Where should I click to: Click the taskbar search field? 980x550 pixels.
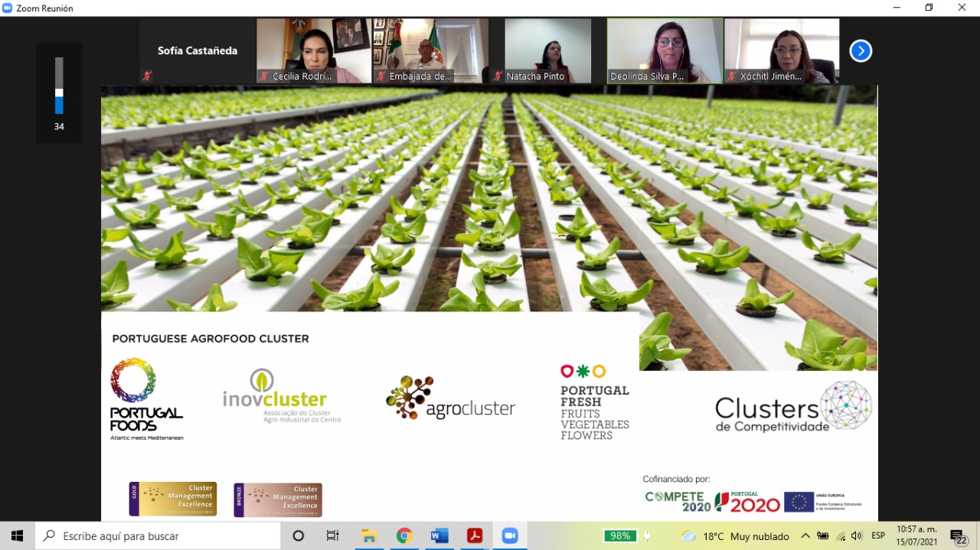click(157, 535)
